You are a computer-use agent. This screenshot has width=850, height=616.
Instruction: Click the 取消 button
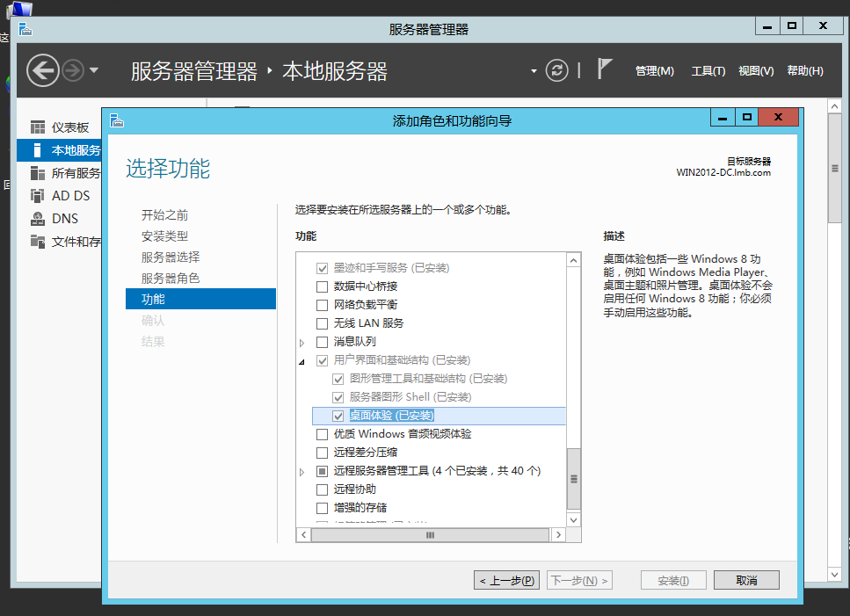[746, 580]
